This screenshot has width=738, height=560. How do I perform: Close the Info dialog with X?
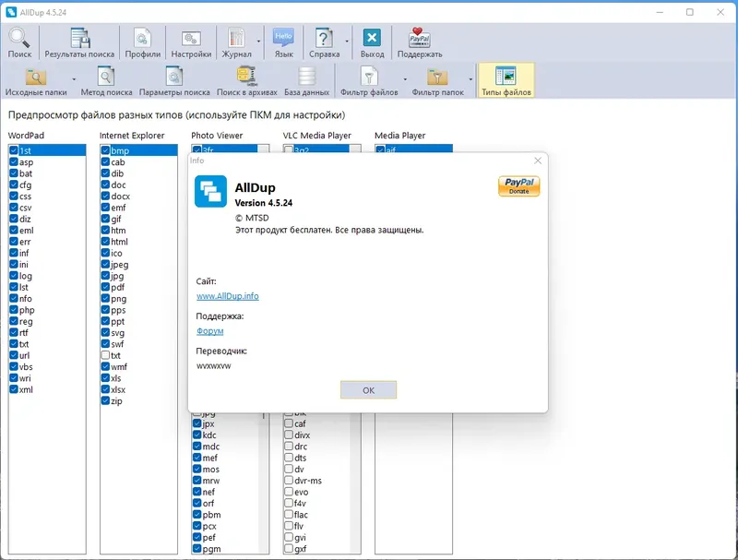(x=538, y=161)
